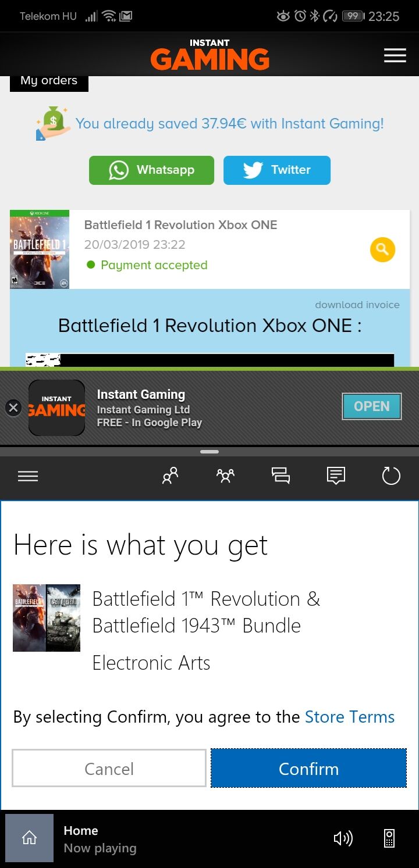Share savings via Whatsapp button
This screenshot has height=868, width=419.
(151, 170)
